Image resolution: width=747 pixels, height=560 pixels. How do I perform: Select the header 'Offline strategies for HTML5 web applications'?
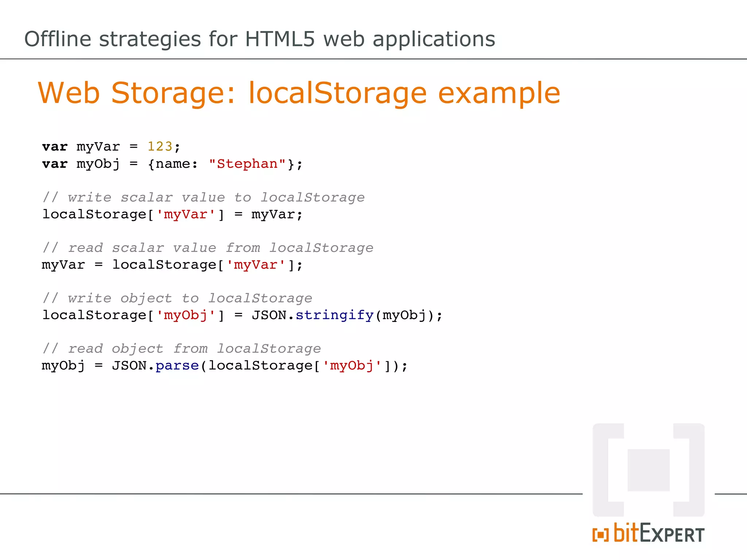coord(260,39)
